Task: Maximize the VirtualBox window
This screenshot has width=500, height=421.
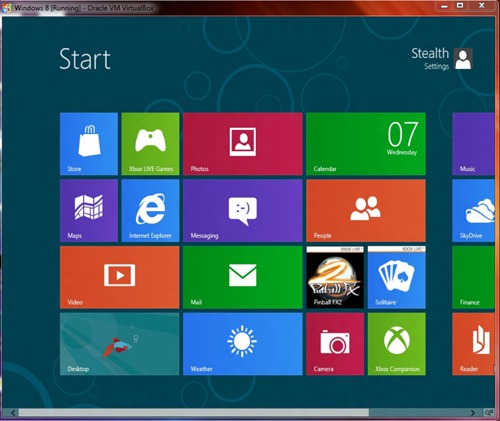Action: [460, 6]
